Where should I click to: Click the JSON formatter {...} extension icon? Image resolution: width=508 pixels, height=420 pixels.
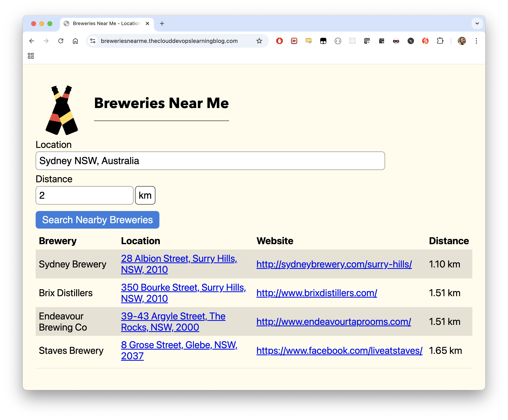click(338, 41)
